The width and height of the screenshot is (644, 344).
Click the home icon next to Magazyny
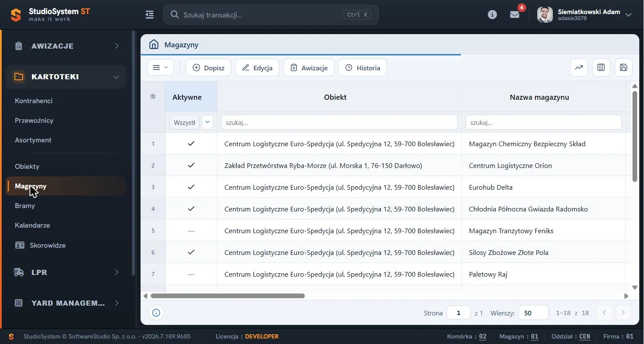(154, 44)
